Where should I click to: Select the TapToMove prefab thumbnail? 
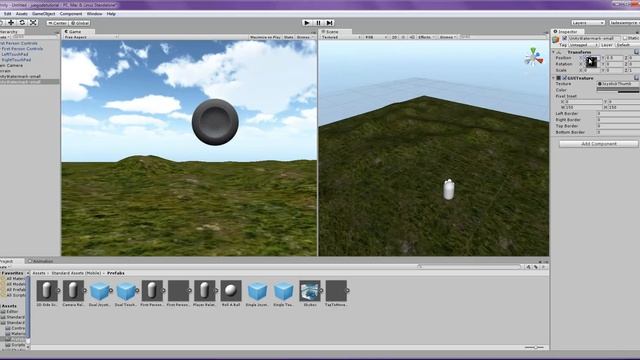click(336, 291)
